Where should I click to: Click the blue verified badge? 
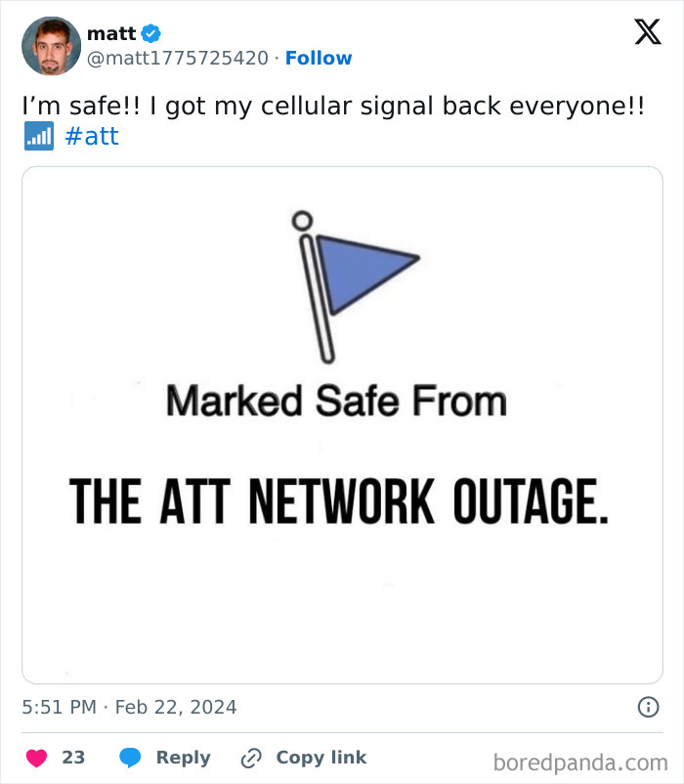coord(150,33)
